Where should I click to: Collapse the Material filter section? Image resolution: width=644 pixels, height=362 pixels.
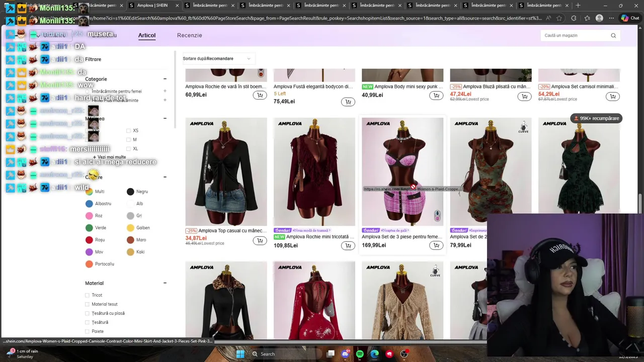(x=165, y=283)
